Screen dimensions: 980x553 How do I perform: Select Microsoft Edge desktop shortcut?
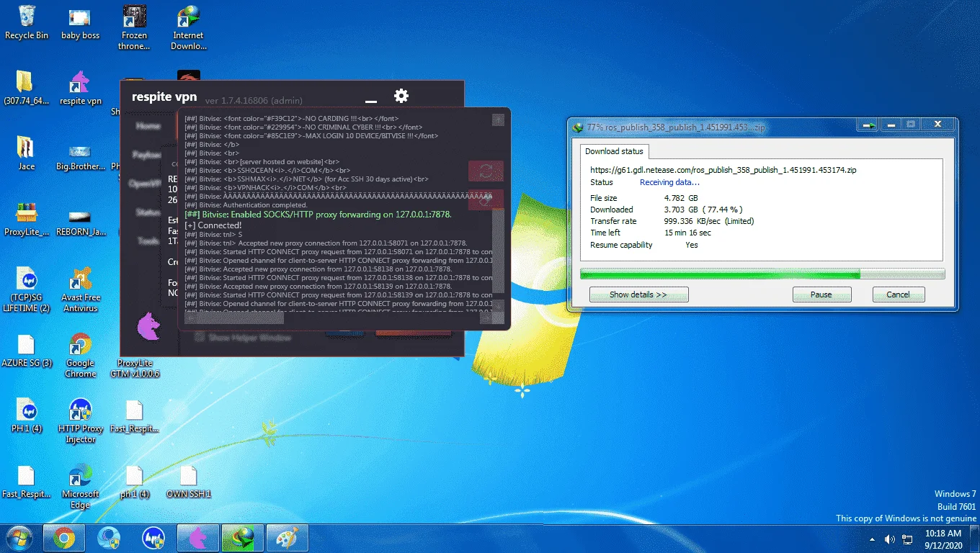tap(80, 487)
